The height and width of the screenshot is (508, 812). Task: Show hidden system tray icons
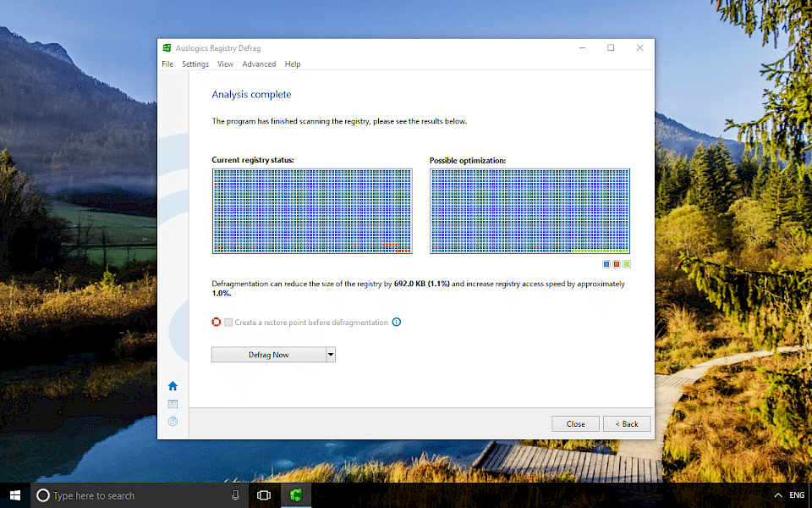pos(778,495)
